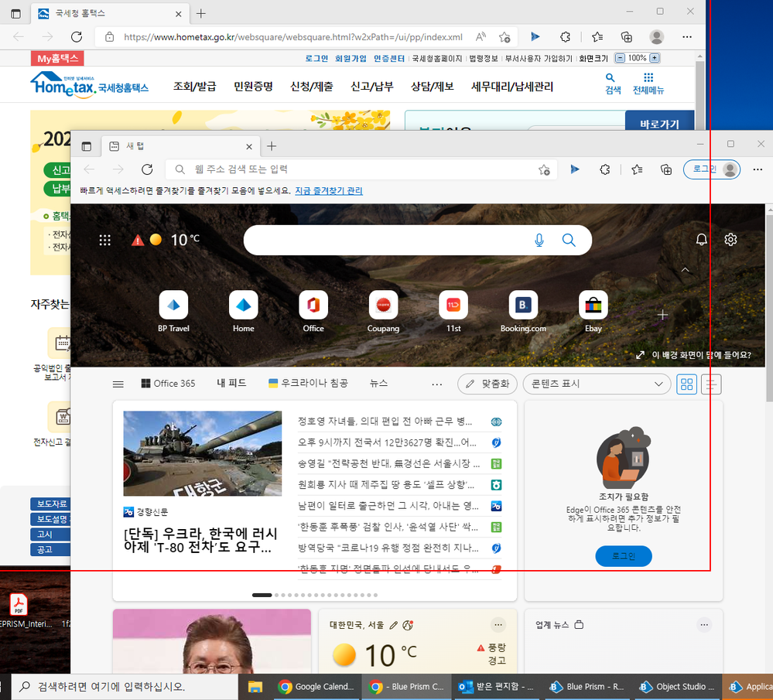The height and width of the screenshot is (700, 773).
Task: Switch feed to grid view layout
Action: (x=686, y=384)
